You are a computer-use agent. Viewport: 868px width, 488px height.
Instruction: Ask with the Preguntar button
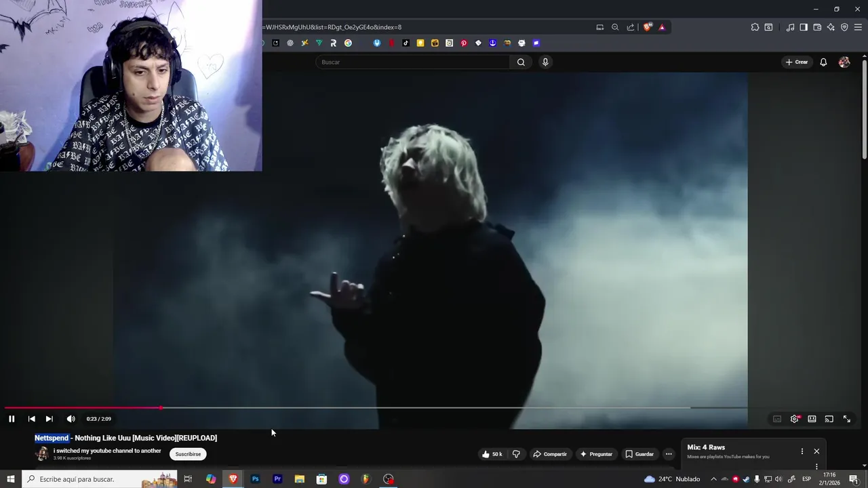(x=596, y=454)
